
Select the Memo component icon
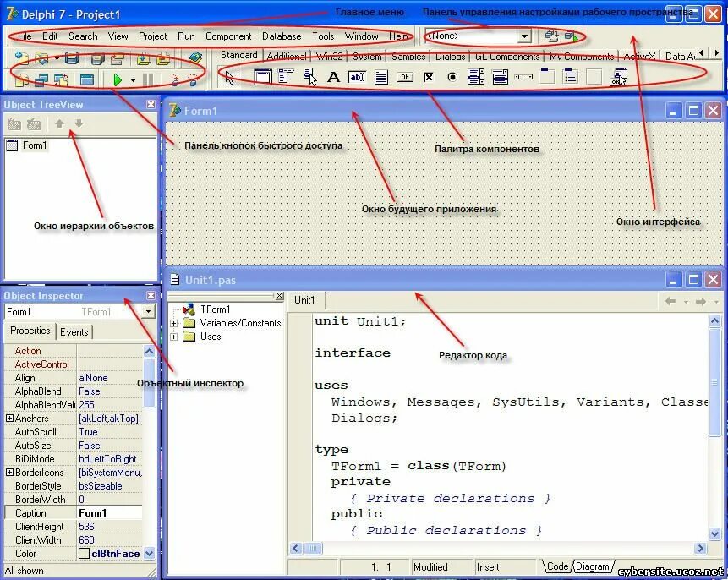tap(381, 77)
